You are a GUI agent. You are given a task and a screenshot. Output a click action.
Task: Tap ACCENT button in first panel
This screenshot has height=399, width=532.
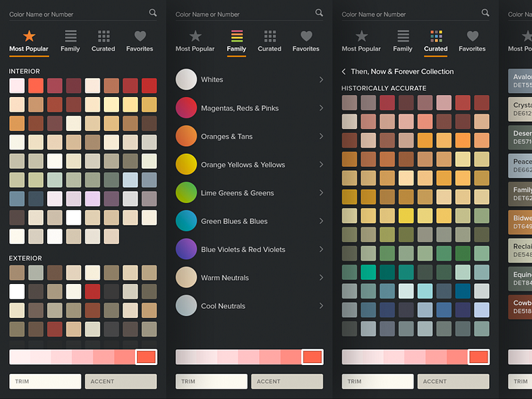tap(121, 382)
